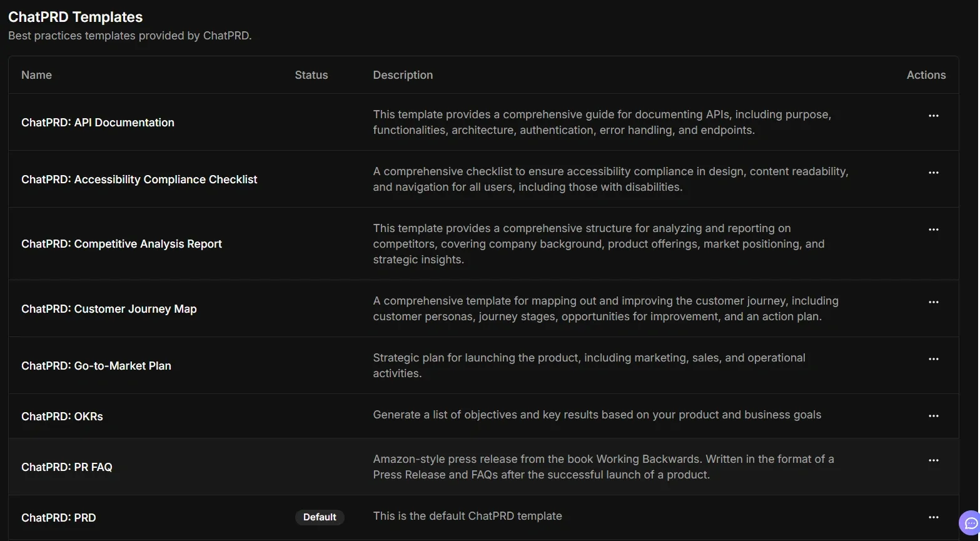Screen dimensions: 980x541
Task: Select the ChatPRD: API Documentation template
Action: pyautogui.click(x=98, y=122)
